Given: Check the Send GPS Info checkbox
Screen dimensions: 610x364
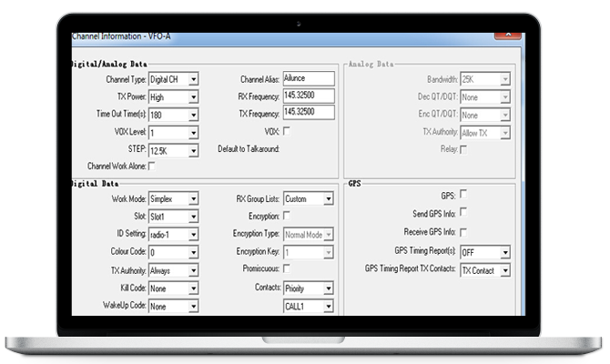Looking at the screenshot, I should (464, 213).
